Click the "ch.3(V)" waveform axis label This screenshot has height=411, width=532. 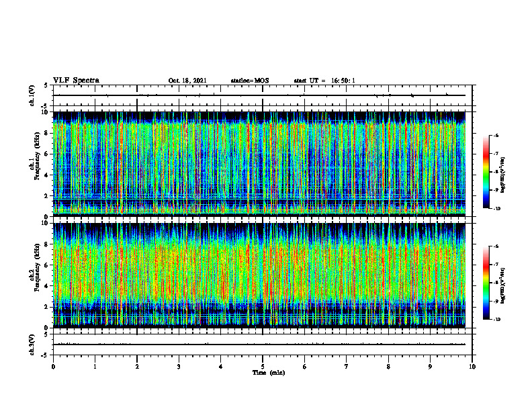point(32,345)
